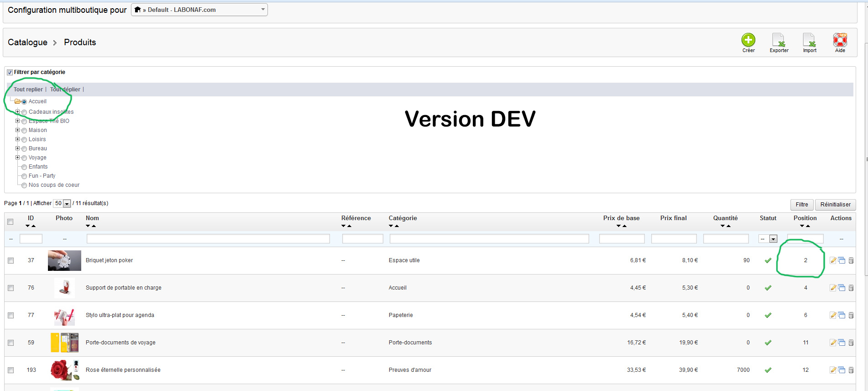Viewport: 868px width, 391px height.
Task: Open the Briquet jeton poker thumbnail
Action: tap(64, 260)
